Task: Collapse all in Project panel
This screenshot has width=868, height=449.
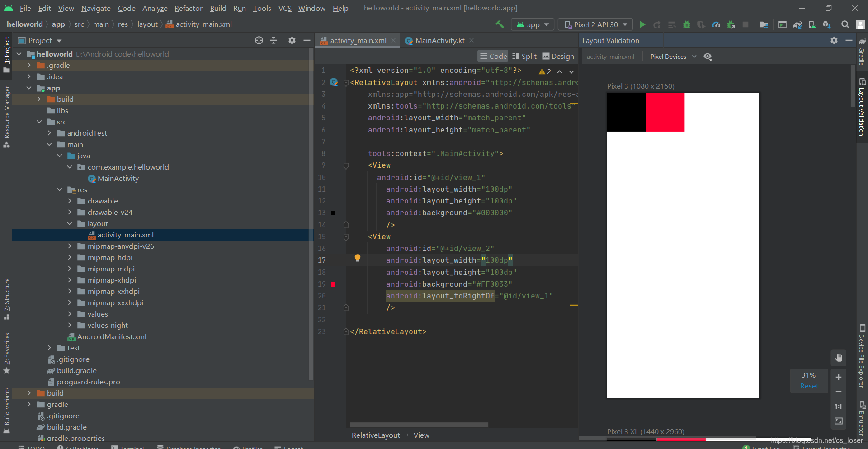Action: point(274,40)
